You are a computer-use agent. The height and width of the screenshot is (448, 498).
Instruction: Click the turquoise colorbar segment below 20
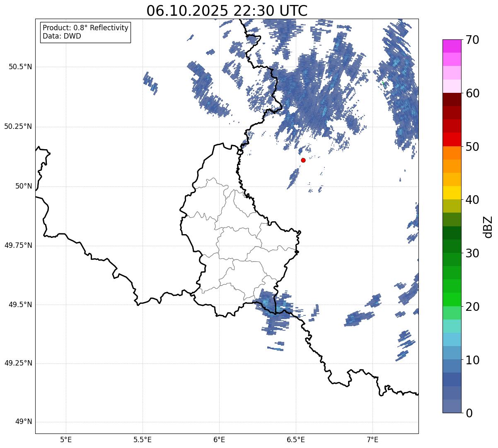coord(452,326)
